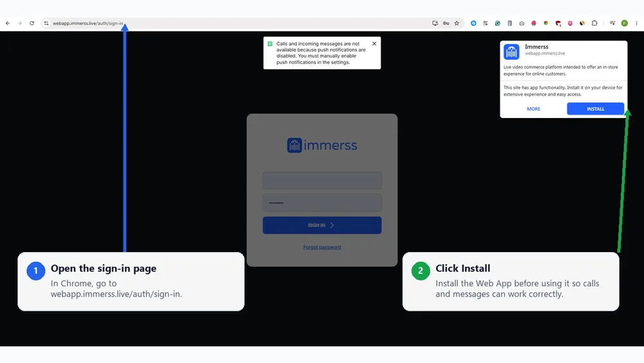Open the blue Shazam extension icon
Screen dimensions: 644x363
pyautogui.click(x=473, y=23)
